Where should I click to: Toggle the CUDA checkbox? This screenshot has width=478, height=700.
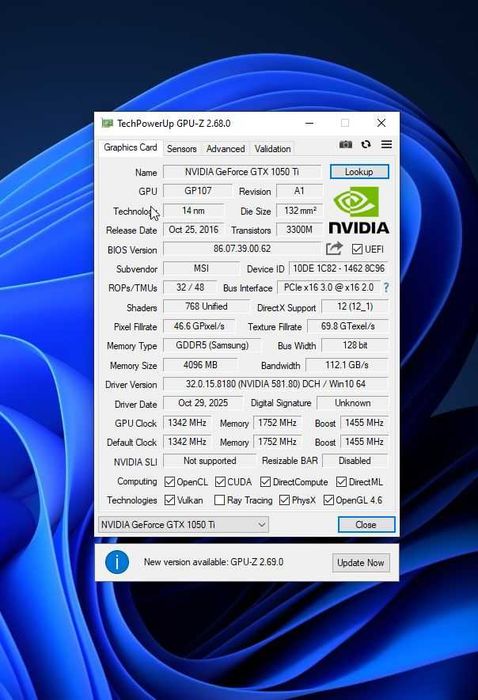pyautogui.click(x=220, y=482)
